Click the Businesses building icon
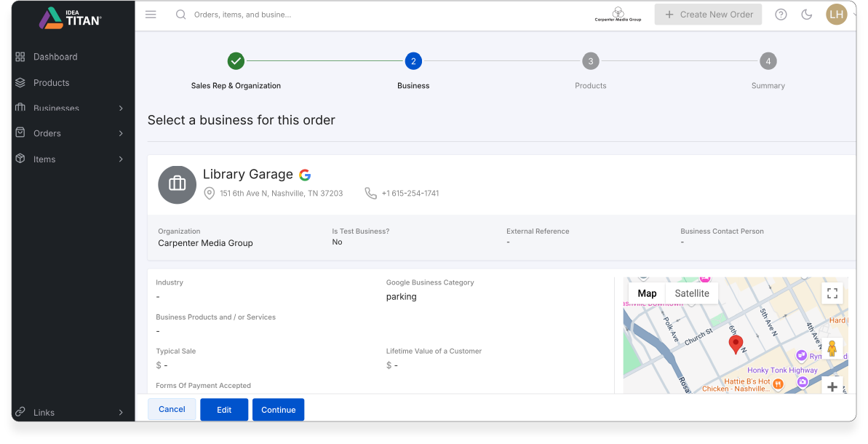The width and height of the screenshot is (868, 444). [x=20, y=108]
